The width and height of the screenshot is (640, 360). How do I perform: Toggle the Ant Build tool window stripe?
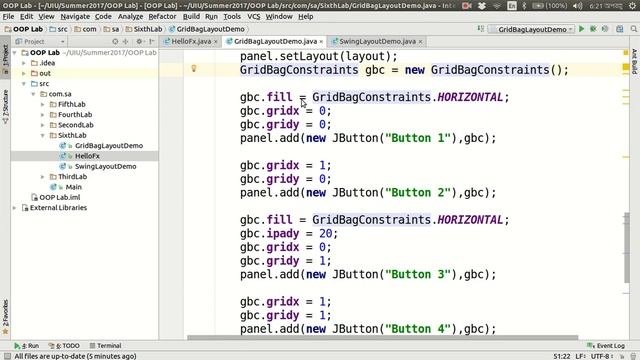pyautogui.click(x=634, y=61)
